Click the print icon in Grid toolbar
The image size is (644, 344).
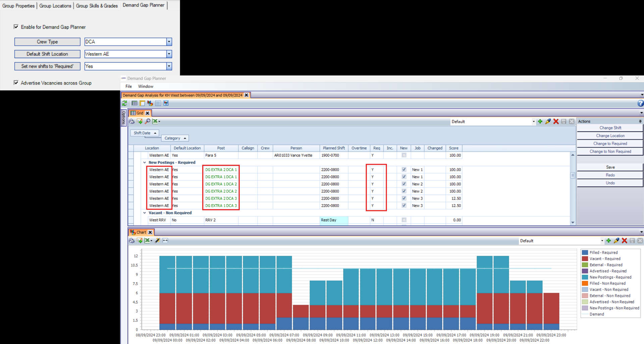132,121
